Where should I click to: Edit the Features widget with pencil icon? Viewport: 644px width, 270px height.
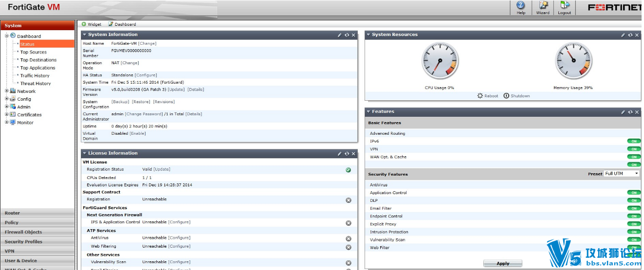[x=623, y=112]
